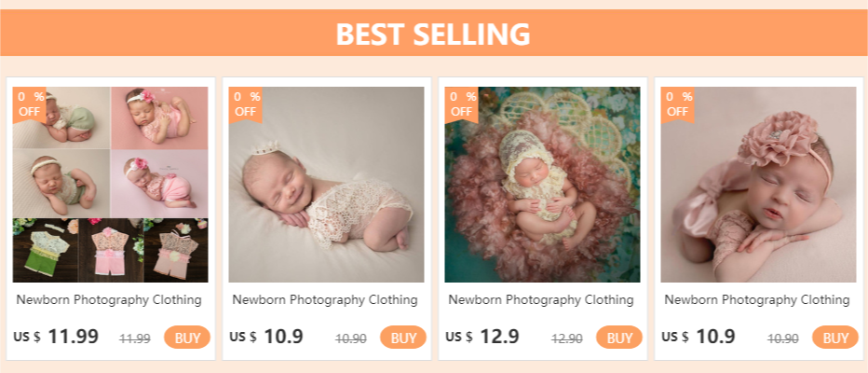Select the baby with pink flower headband photo

click(x=759, y=185)
